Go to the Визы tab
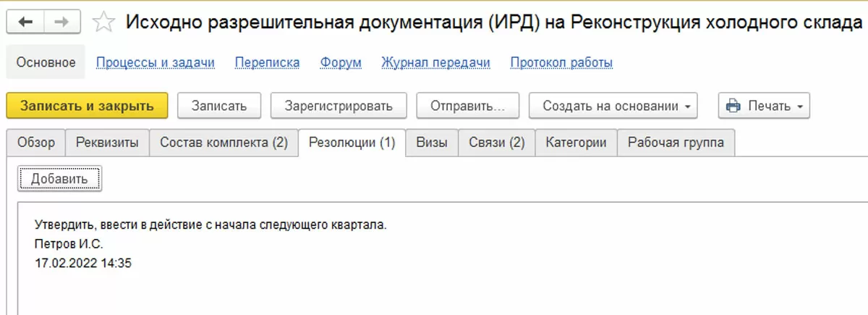 432,143
